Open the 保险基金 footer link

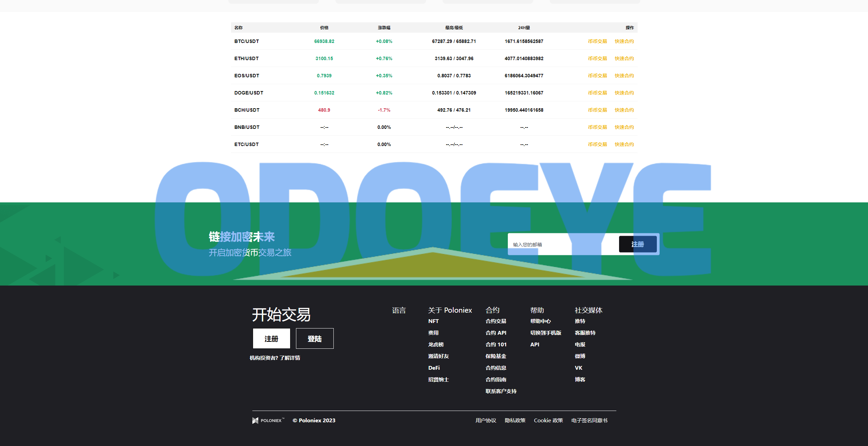[496, 356]
